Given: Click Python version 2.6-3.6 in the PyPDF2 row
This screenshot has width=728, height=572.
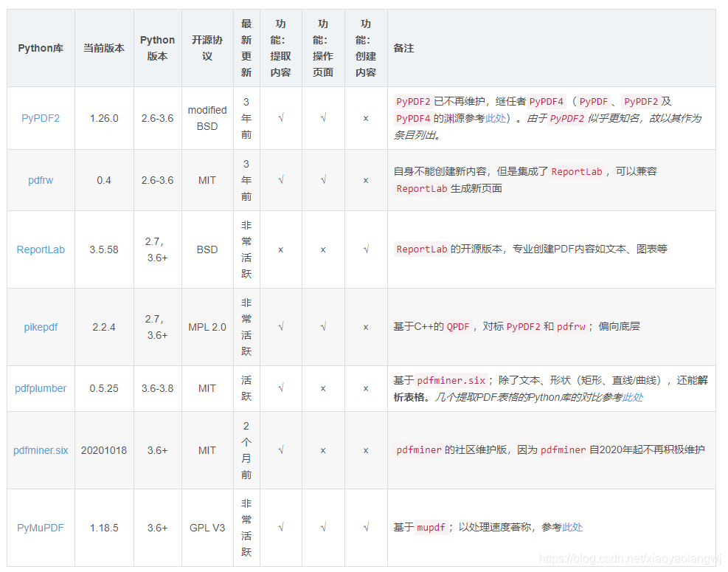Looking at the screenshot, I should (157, 119).
